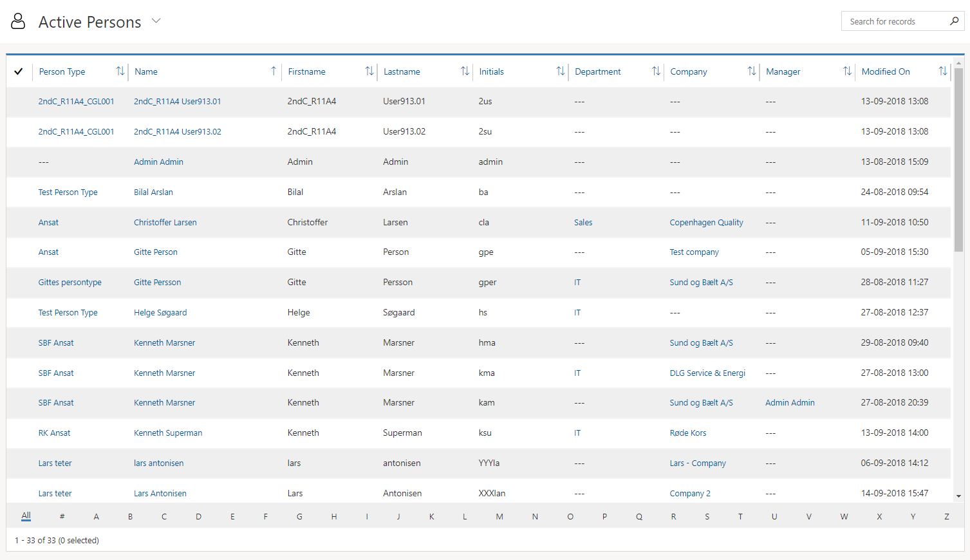The width and height of the screenshot is (970, 560).
Task: Click the Name column sort arrow
Action: (x=274, y=71)
